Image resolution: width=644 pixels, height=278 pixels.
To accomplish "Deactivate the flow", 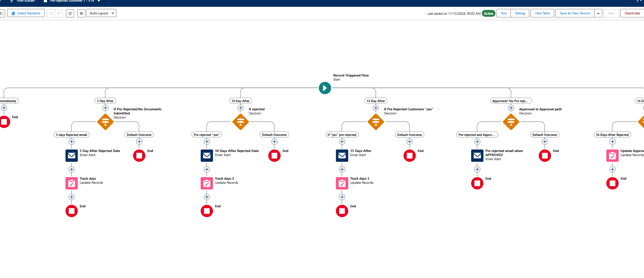I will (x=632, y=13).
